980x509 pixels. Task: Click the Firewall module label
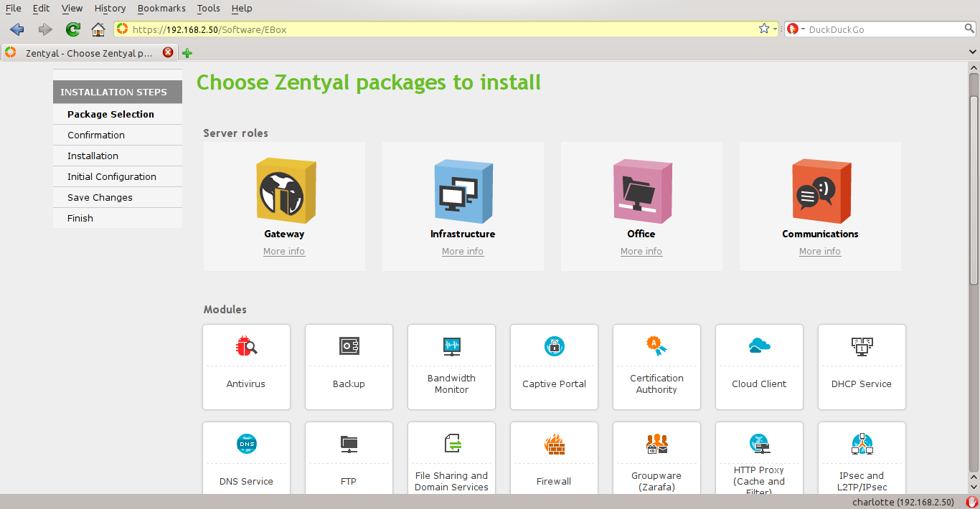(554, 482)
